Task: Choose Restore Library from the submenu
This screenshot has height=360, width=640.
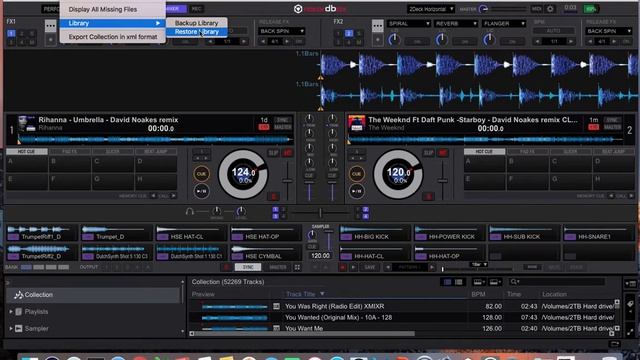Action: [x=197, y=32]
